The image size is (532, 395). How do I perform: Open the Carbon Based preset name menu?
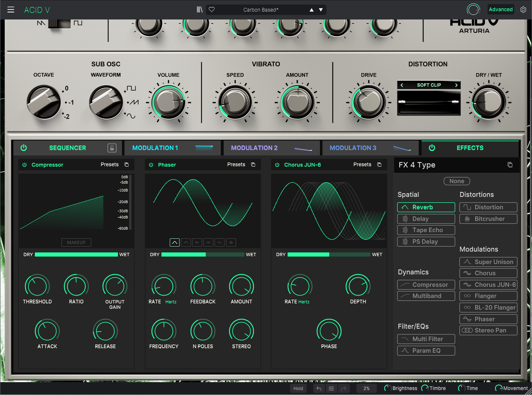coord(261,10)
